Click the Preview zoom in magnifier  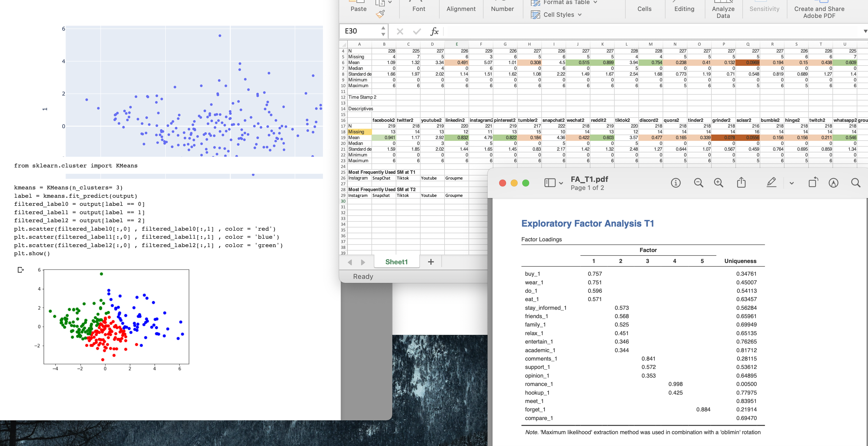click(718, 183)
